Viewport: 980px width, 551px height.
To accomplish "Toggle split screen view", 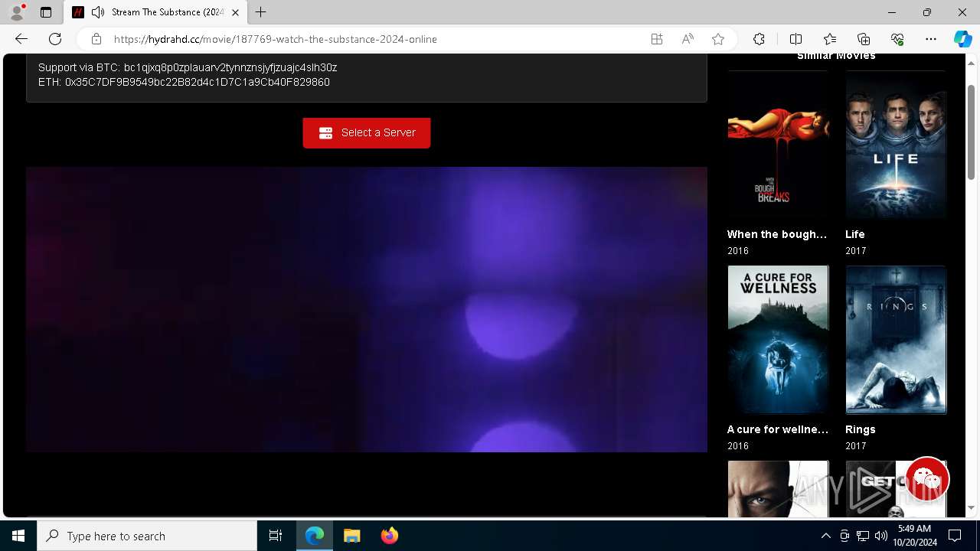I will (795, 39).
